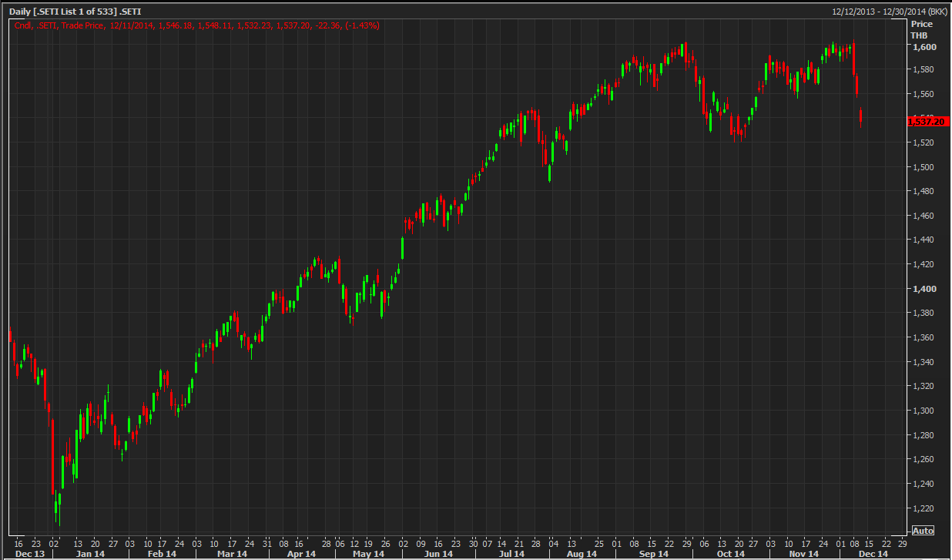
Task: Click the 1,380 price axis label
Action: tap(924, 313)
